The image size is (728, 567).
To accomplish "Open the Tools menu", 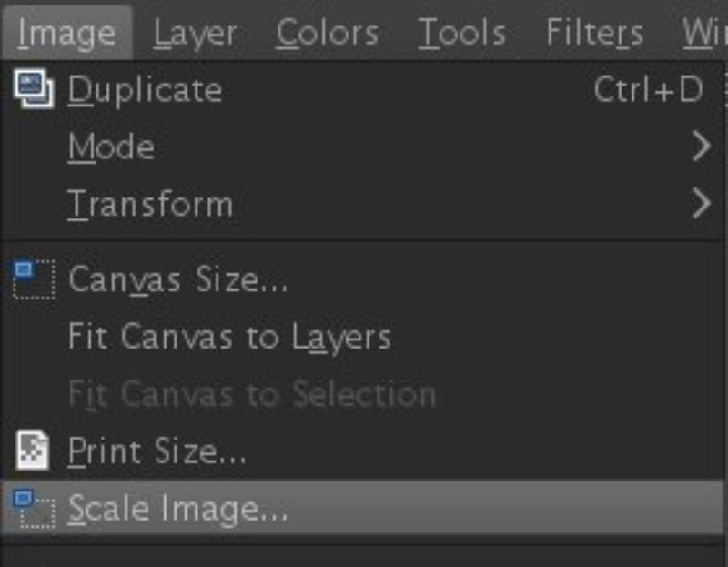I will [x=460, y=30].
